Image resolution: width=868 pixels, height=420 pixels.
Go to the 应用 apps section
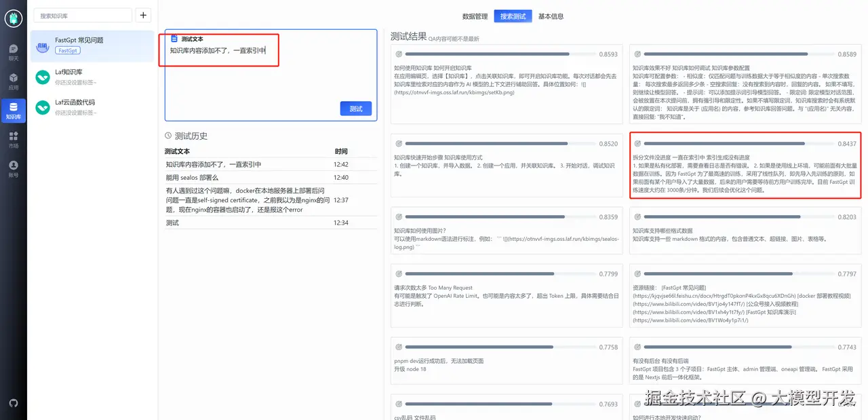tap(14, 81)
